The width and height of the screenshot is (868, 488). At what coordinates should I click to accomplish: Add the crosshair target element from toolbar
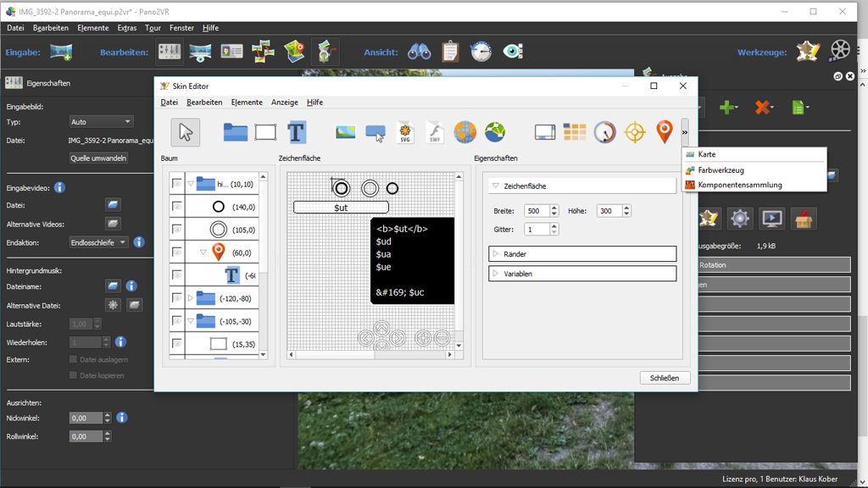pyautogui.click(x=634, y=132)
